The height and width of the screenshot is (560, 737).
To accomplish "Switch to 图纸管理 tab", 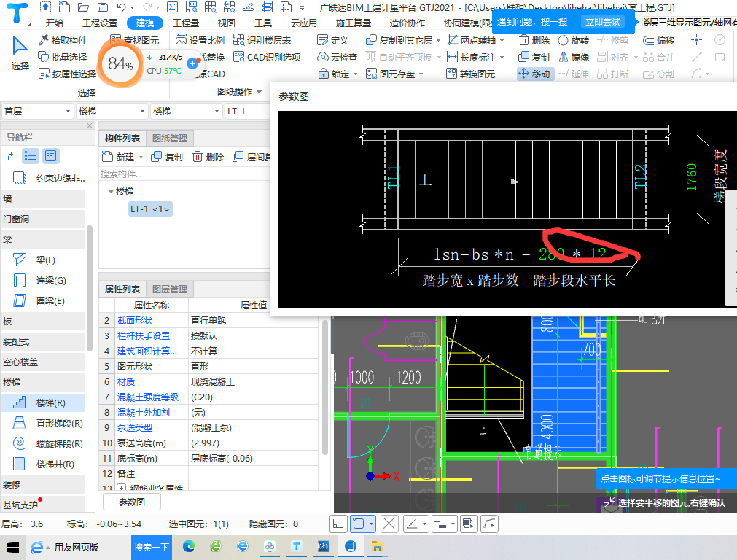I will pos(170,139).
